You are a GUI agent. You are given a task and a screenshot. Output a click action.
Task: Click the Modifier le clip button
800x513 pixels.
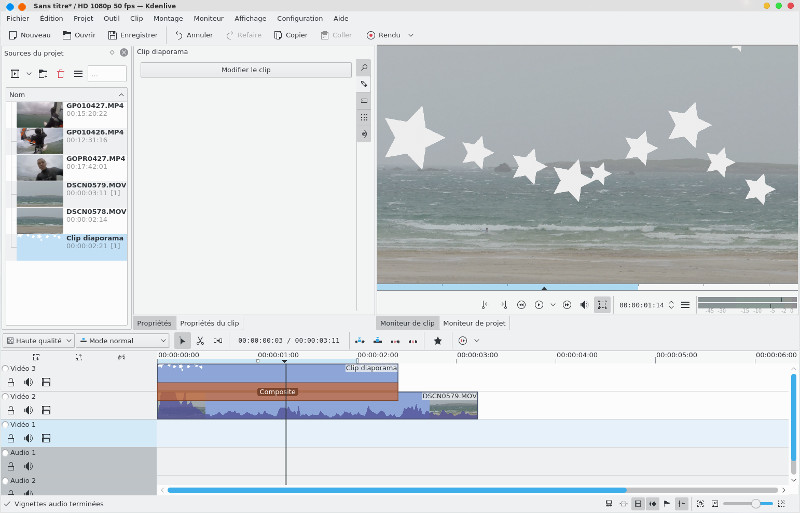[x=245, y=70]
